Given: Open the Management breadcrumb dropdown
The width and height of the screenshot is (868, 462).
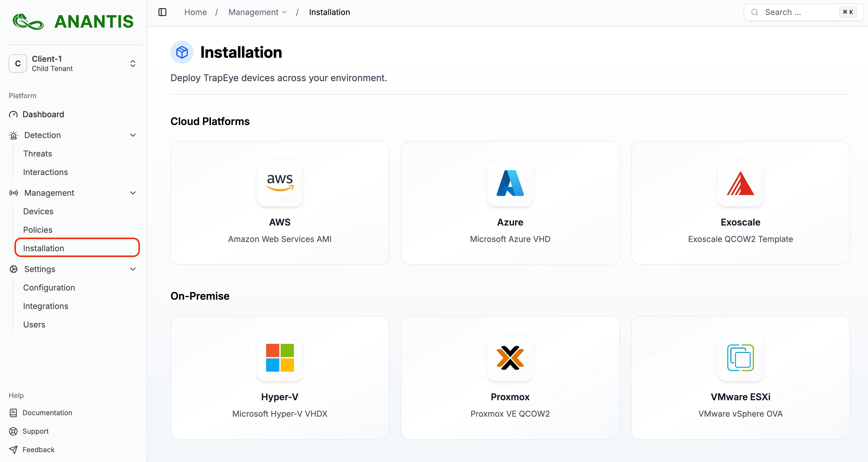Looking at the screenshot, I should click(x=257, y=12).
